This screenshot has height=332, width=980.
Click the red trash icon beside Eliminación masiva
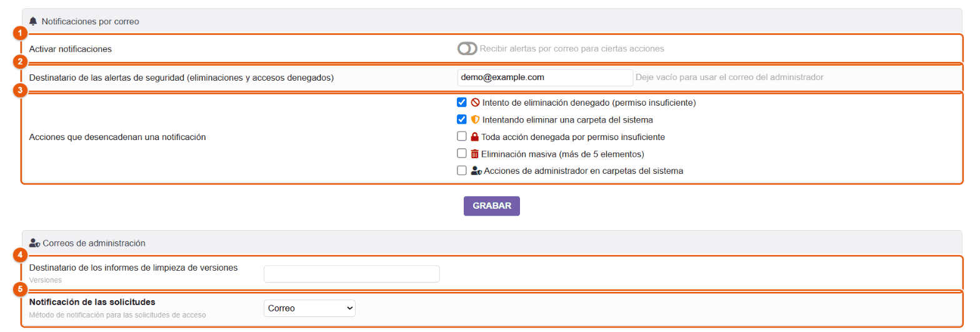click(475, 153)
